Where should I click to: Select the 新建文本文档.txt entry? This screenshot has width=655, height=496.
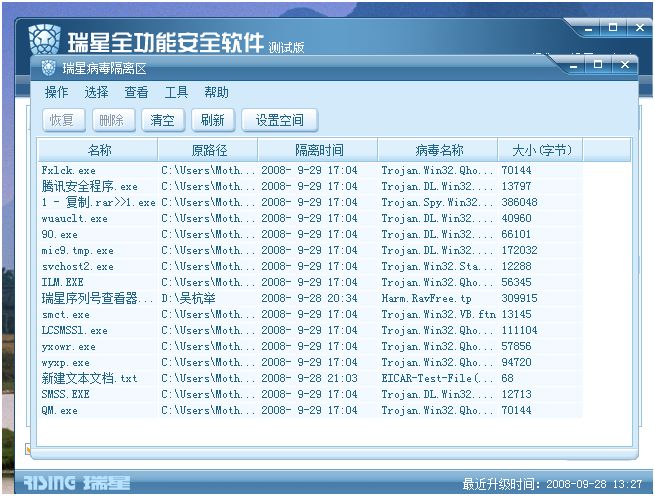pos(310,379)
